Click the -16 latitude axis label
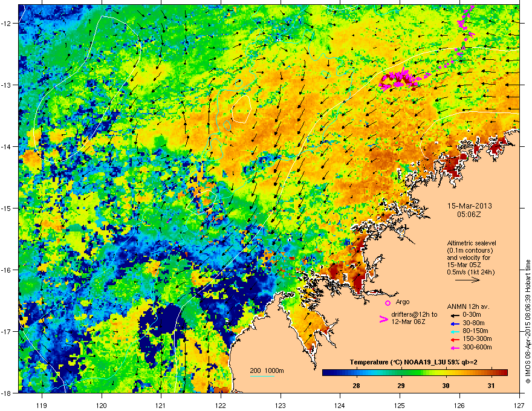Screen dimensions: 532x411 (6, 270)
